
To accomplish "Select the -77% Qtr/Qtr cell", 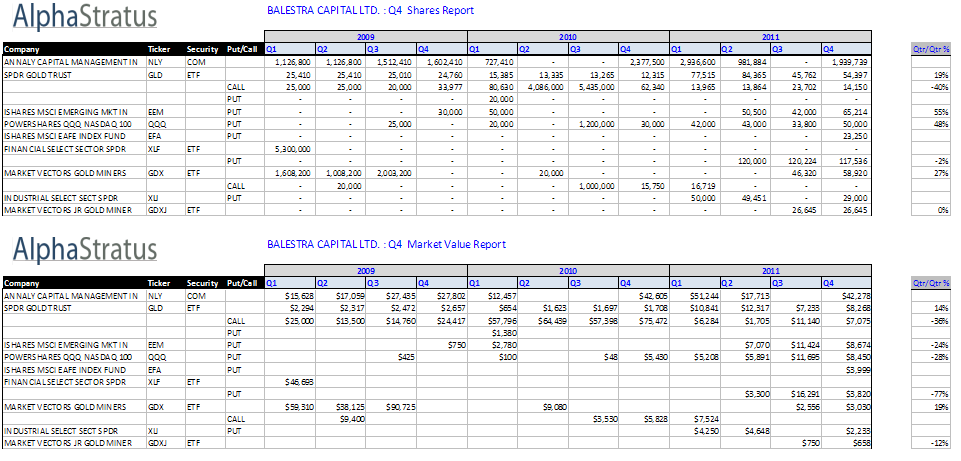I will pyautogui.click(x=931, y=394).
